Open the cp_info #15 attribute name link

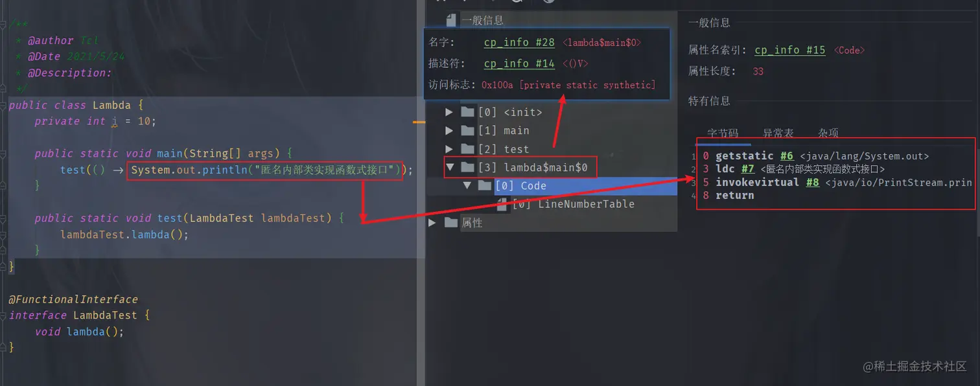click(790, 50)
